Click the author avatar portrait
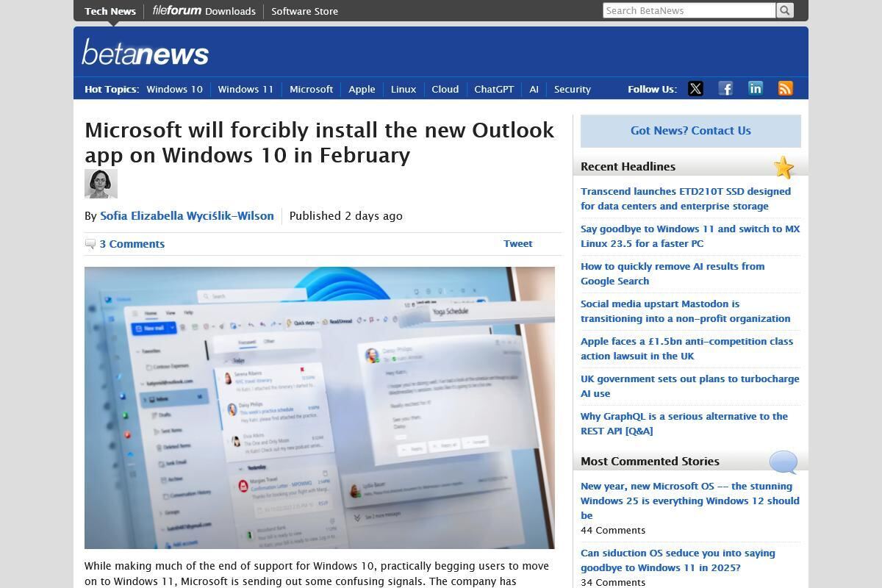The height and width of the screenshot is (588, 882). (101, 184)
